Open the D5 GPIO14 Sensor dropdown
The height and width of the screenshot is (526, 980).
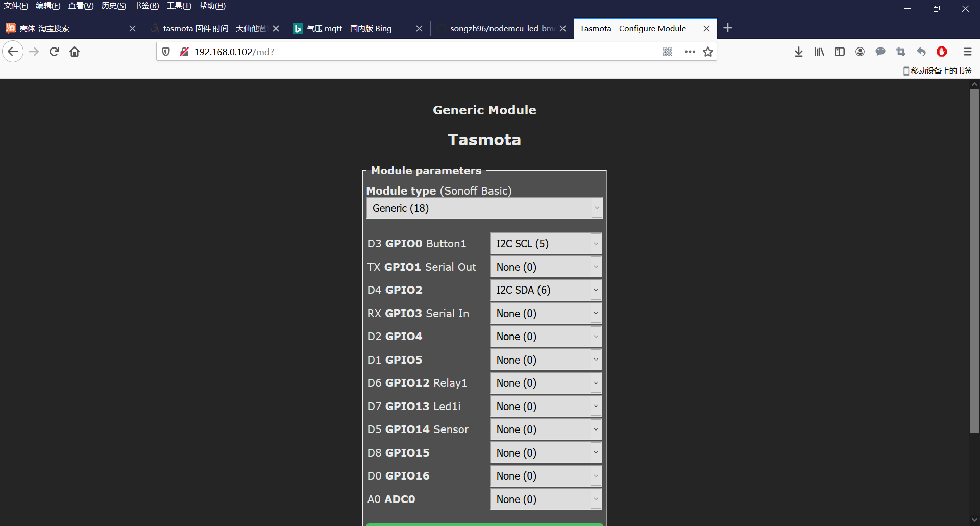click(546, 429)
